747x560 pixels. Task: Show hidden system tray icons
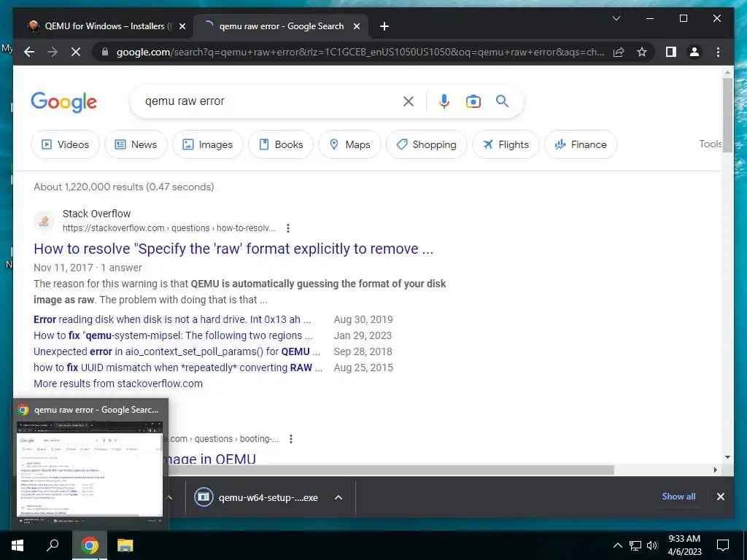pos(617,545)
